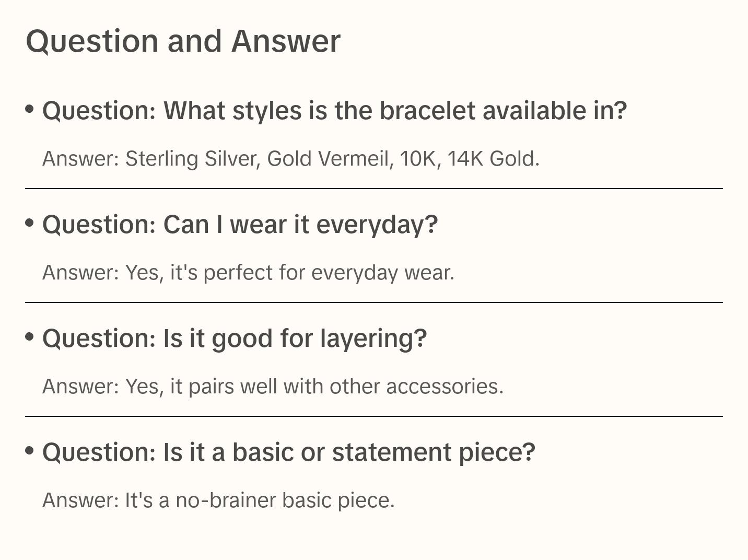Select the question about available bracelet styles
748x560 pixels.
(334, 111)
